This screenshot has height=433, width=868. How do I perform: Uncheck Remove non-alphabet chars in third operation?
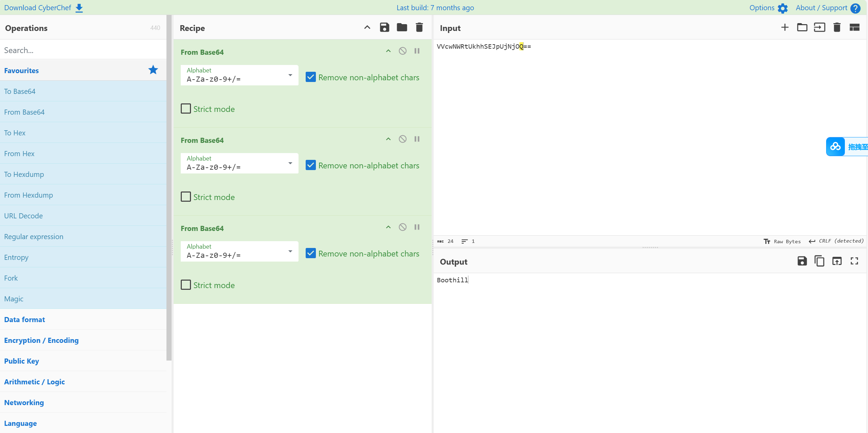(x=311, y=253)
